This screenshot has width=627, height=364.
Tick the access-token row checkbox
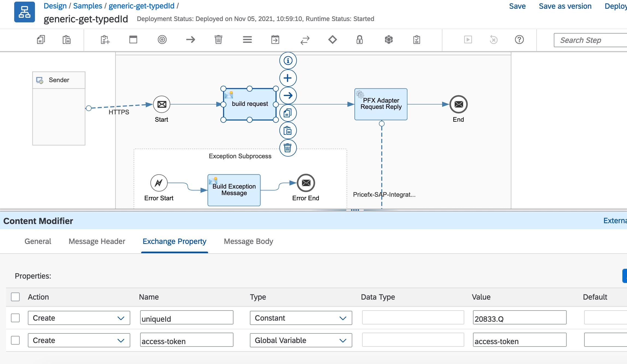[x=15, y=340]
